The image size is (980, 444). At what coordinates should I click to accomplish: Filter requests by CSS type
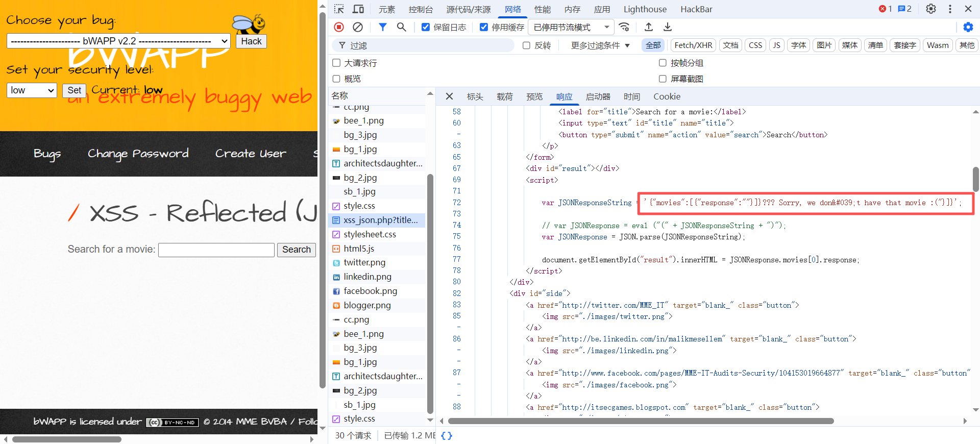tap(755, 45)
